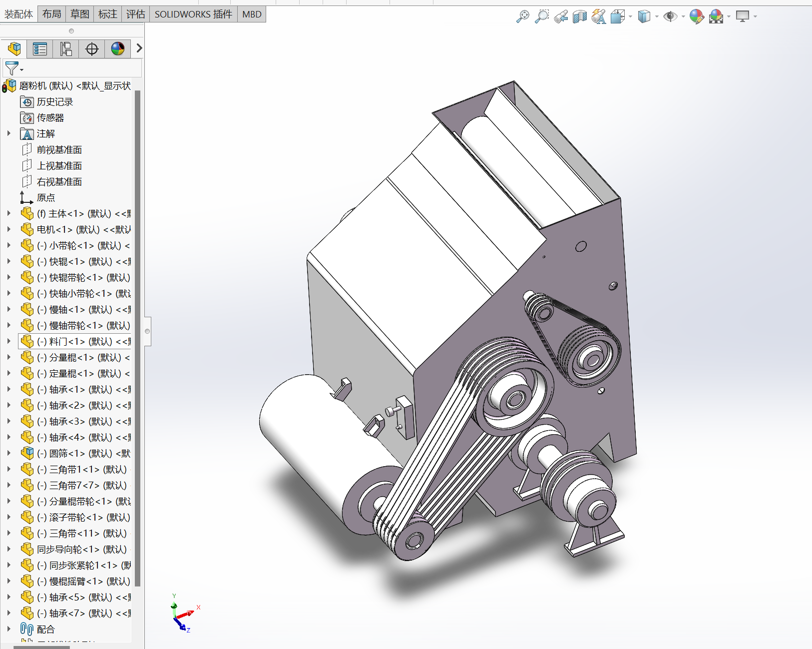The height and width of the screenshot is (649, 812).
Task: Open the PropertyManager tab icon
Action: [40, 49]
